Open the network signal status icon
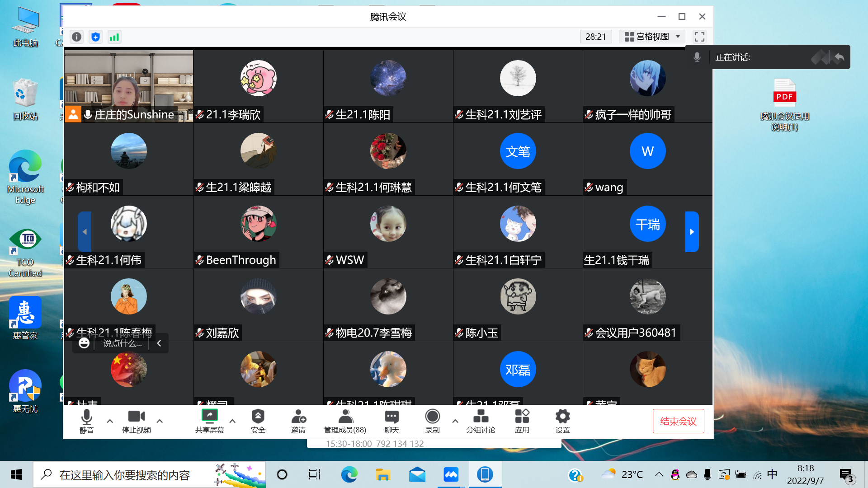The image size is (868, 488). coord(114,37)
